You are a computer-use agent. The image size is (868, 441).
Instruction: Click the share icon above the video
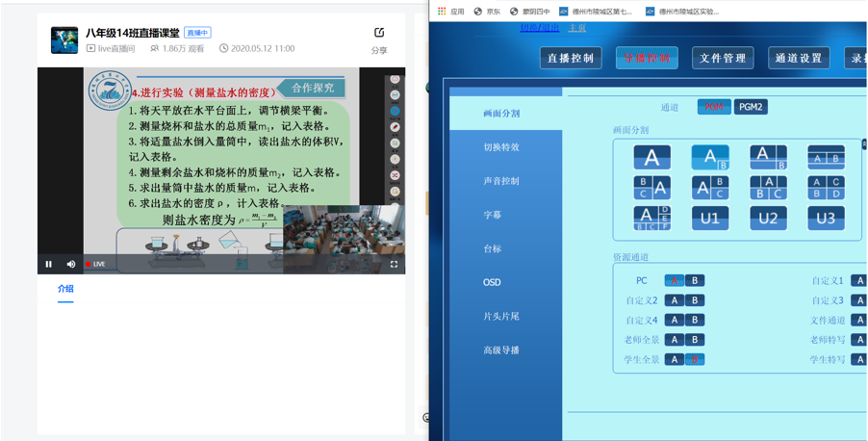point(379,34)
